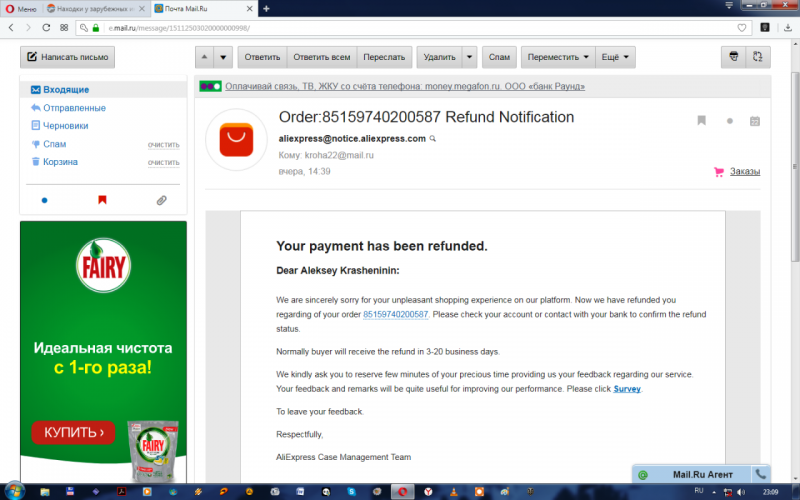Forward the email with Переслать

[x=384, y=57]
